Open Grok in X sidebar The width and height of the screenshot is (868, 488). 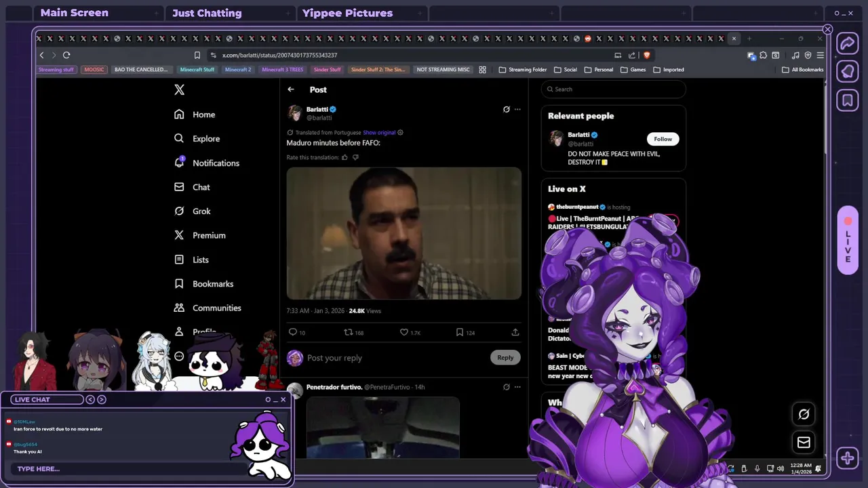tap(192, 211)
